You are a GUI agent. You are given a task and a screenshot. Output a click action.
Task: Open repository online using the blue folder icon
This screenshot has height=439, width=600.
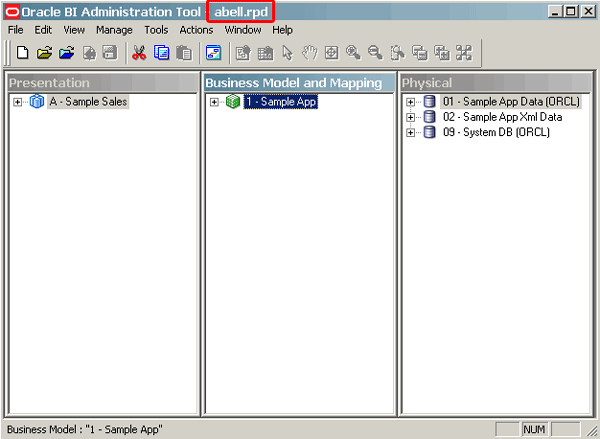(67, 53)
